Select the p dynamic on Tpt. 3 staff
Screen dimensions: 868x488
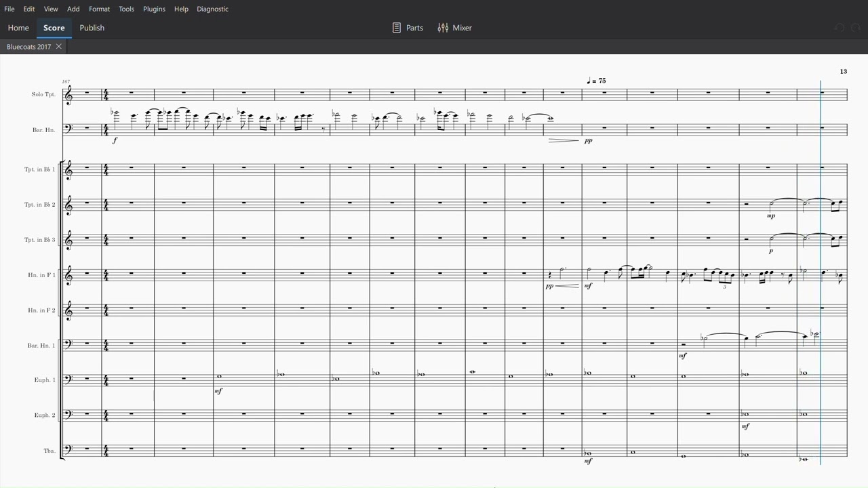[x=771, y=251]
